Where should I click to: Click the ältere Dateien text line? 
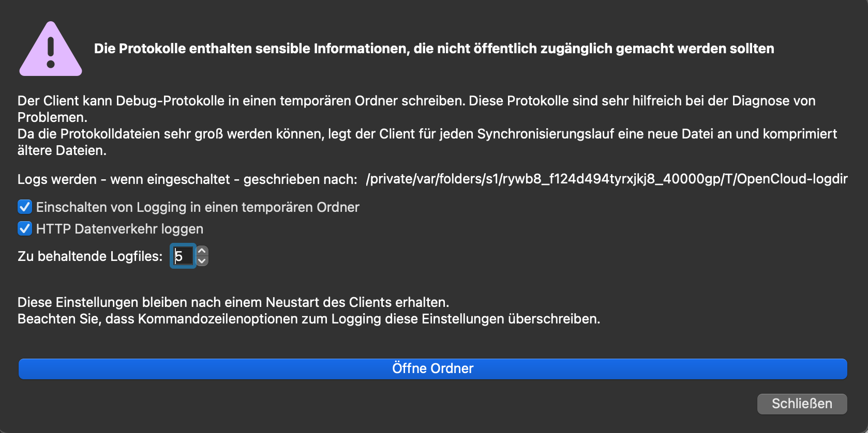(62, 150)
